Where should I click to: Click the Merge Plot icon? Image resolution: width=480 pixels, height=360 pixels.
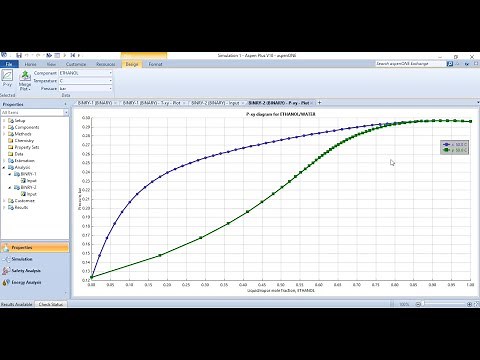click(x=25, y=76)
